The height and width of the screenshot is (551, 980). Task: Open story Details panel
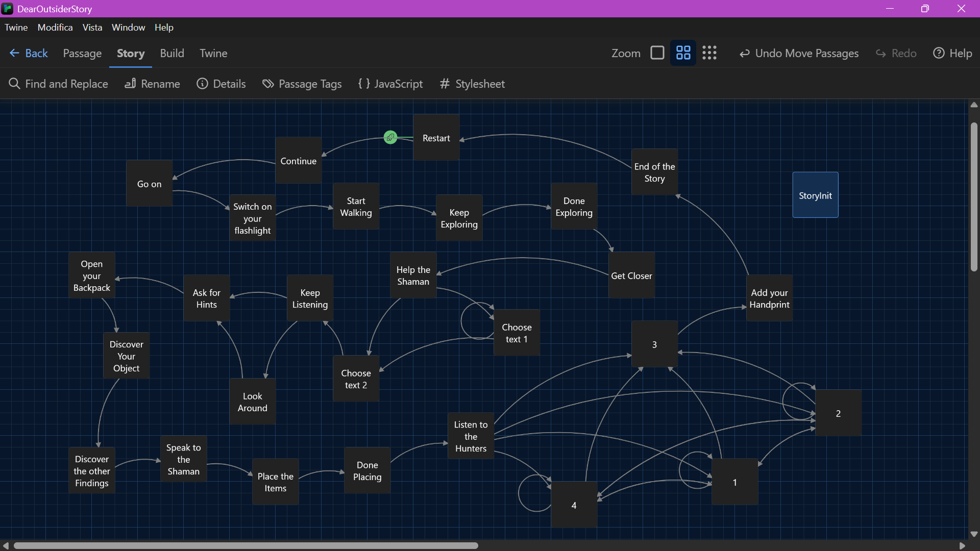tap(220, 84)
